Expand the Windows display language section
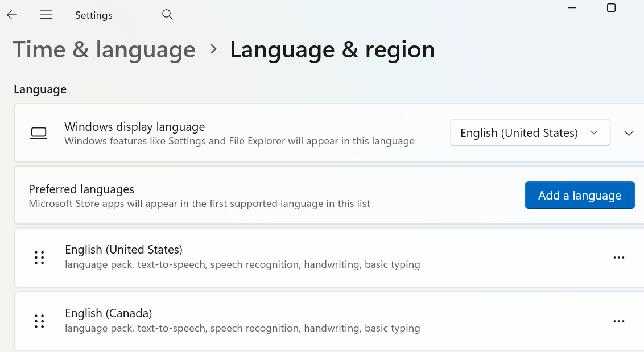This screenshot has width=644, height=352. point(629,134)
